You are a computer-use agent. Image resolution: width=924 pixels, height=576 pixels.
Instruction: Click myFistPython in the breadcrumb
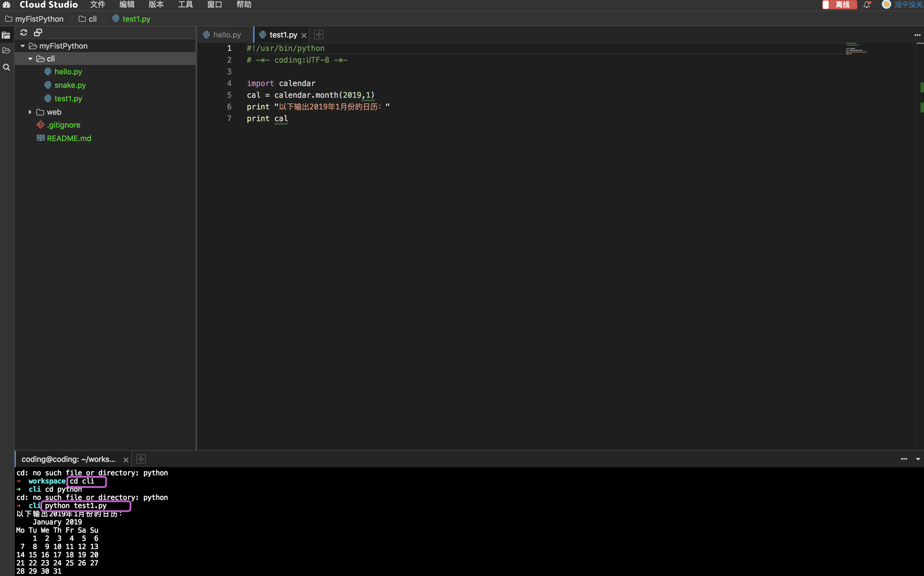pyautogui.click(x=39, y=19)
